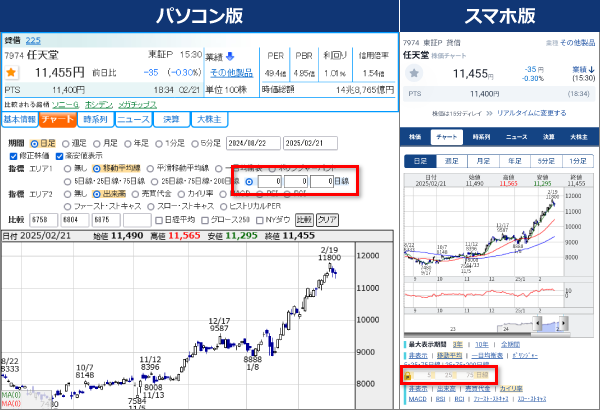Screen dimensions: 600x410
Task: Uncheck the 修正株価 checkbox
Action: click(x=13, y=156)
